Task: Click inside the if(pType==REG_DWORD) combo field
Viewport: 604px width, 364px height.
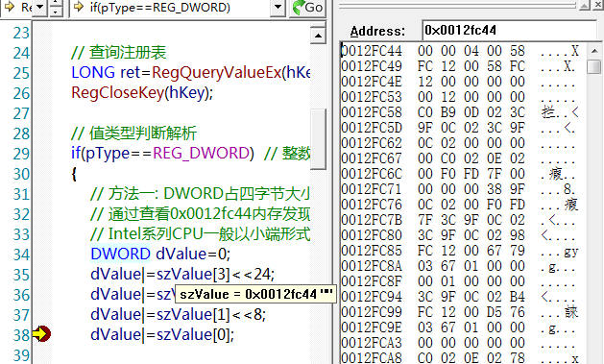Action: tap(170, 8)
